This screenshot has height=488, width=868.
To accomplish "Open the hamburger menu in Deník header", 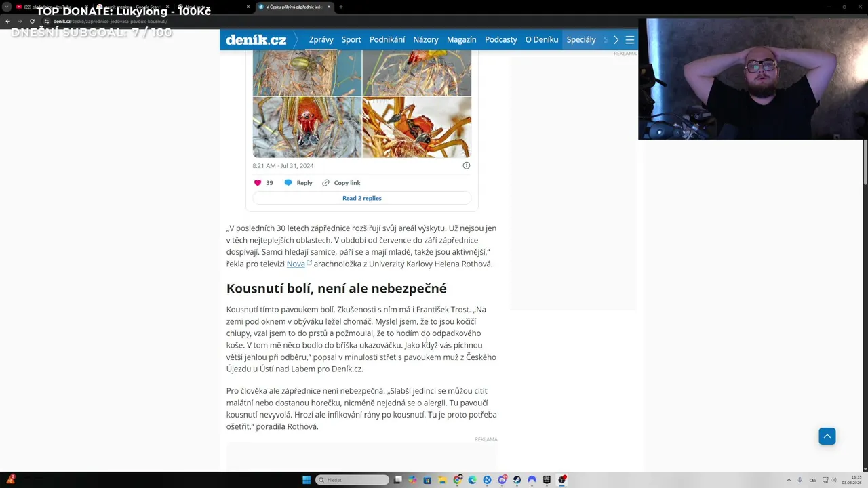I will 630,40.
